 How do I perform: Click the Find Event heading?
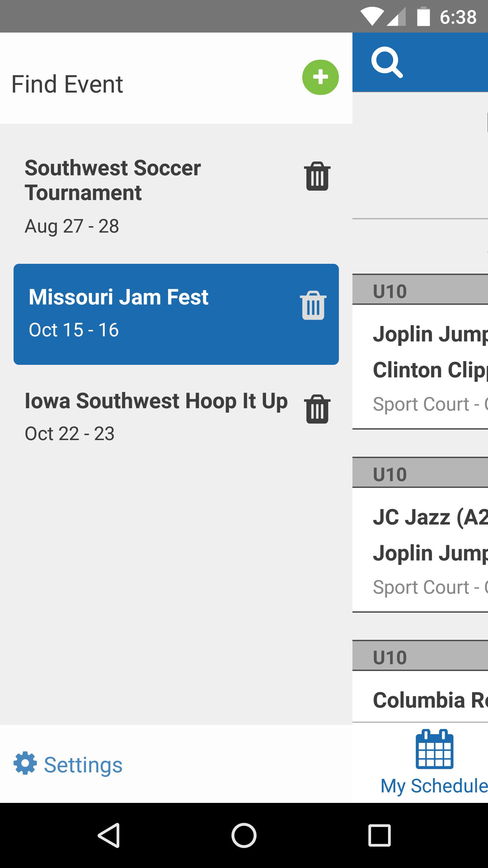(x=67, y=84)
